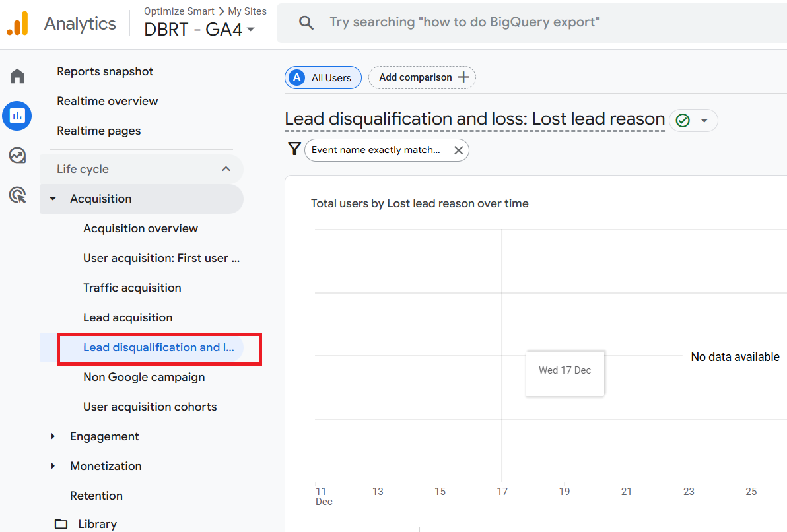Open the Explore icon in sidebar
This screenshot has height=532, width=787.
coord(17,156)
